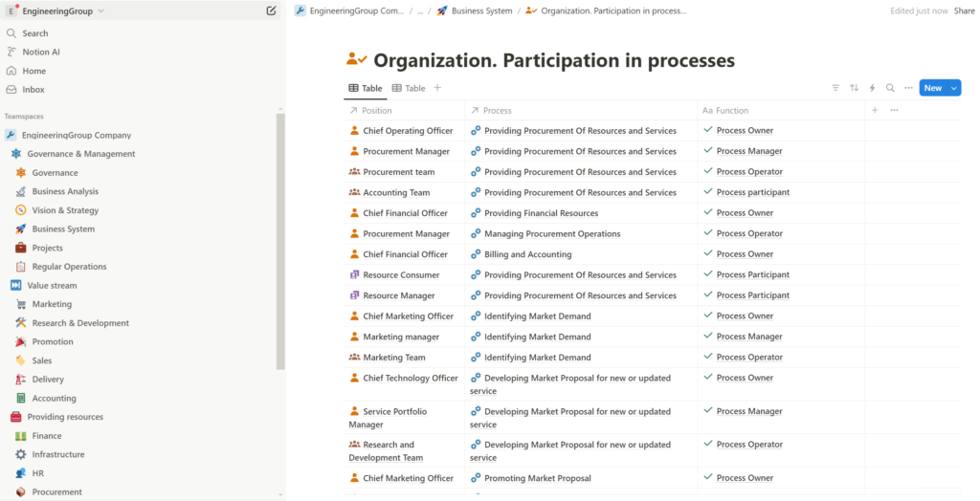Open Business System breadcrumb link

pyautogui.click(x=480, y=11)
